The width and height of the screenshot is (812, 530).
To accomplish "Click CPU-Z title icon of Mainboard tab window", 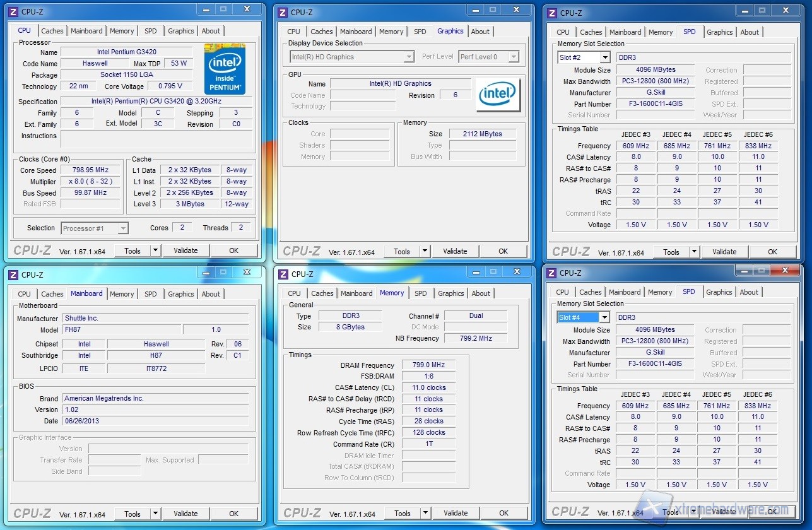I will coord(13,274).
